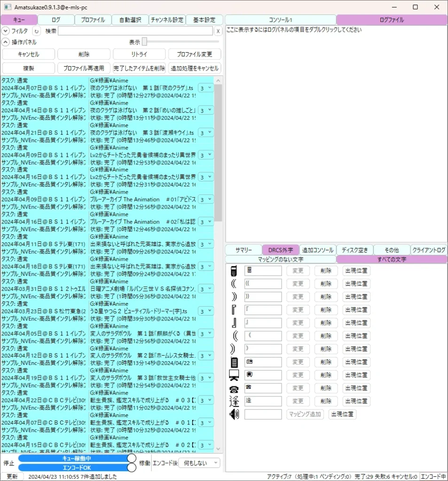Click the mobile phone DRCS glyph icon
Image resolution: width=448 pixels, height=481 pixels.
click(x=234, y=271)
